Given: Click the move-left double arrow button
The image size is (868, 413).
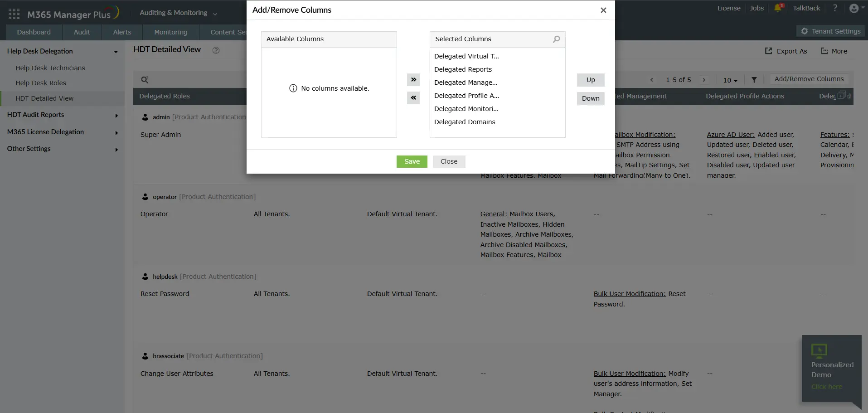Looking at the screenshot, I should click(413, 98).
